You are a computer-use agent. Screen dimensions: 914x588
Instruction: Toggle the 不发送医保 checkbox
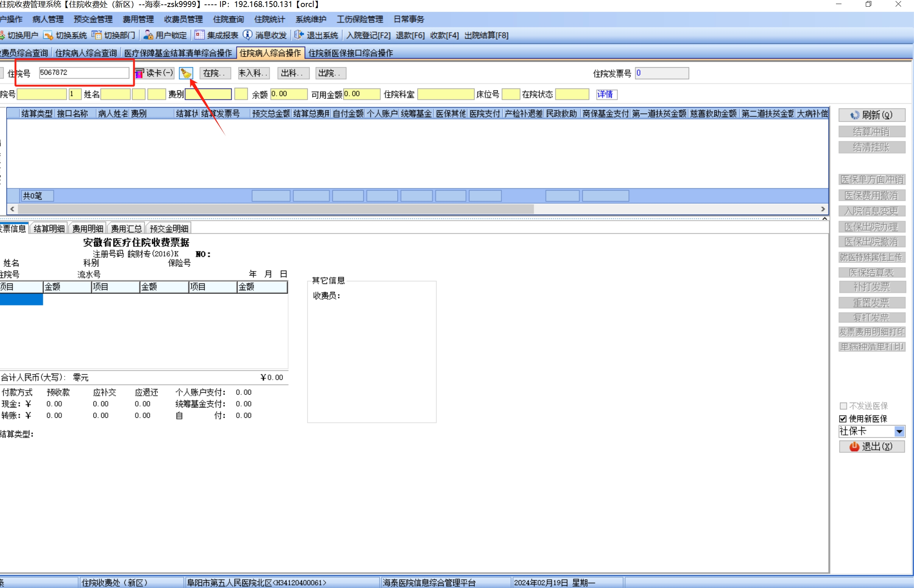[x=843, y=406]
